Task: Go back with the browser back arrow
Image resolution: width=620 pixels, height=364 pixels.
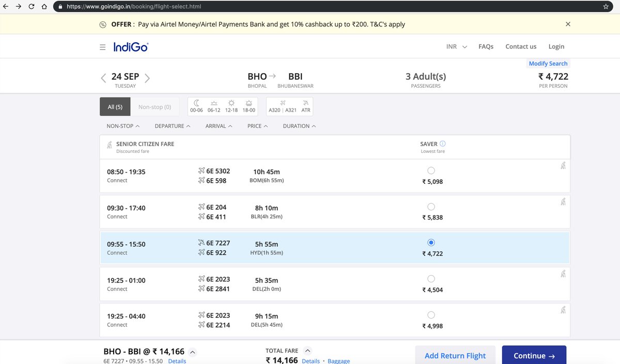Action: coord(6,7)
